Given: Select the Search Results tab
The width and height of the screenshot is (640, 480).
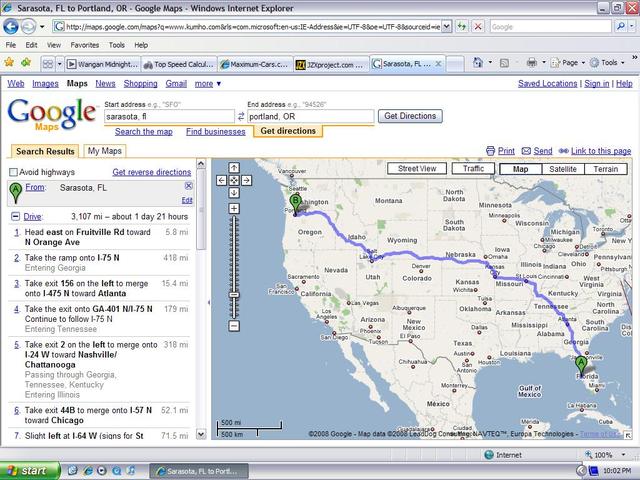Looking at the screenshot, I should click(45, 151).
